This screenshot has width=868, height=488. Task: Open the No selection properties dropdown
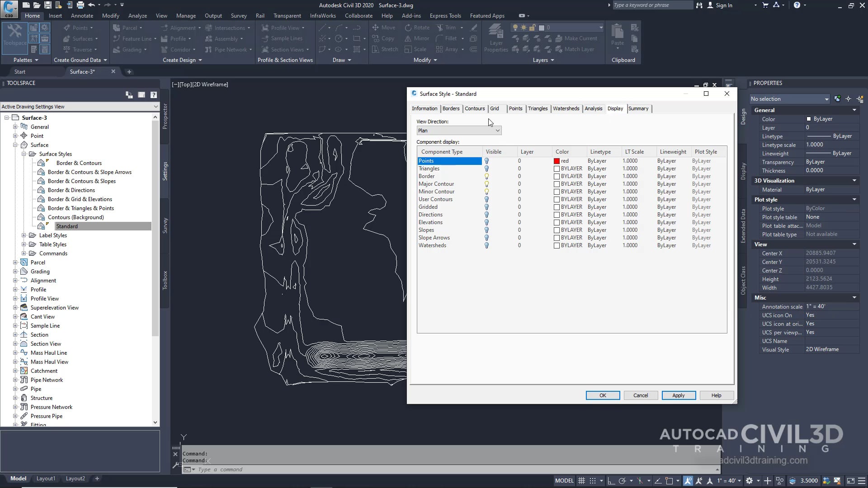point(789,99)
